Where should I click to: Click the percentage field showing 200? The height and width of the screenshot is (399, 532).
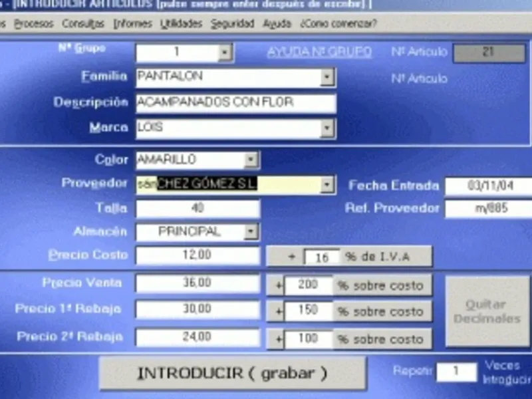pos(309,285)
